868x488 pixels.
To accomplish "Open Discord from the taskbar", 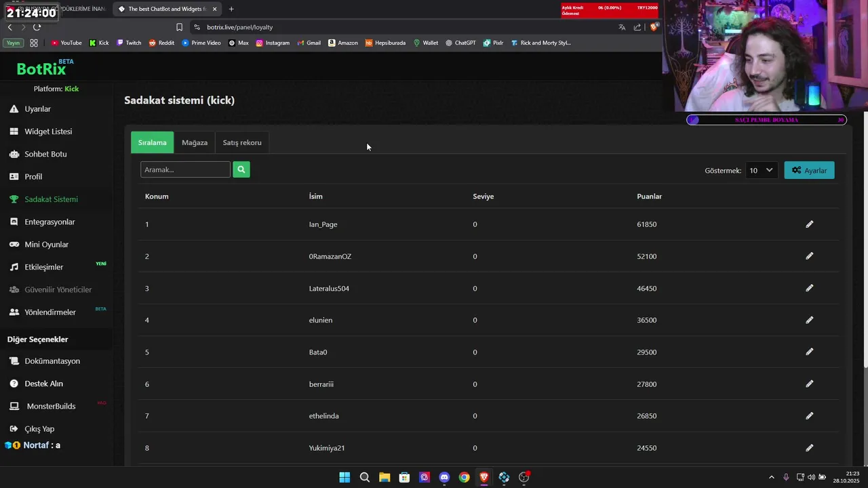I will pyautogui.click(x=444, y=477).
